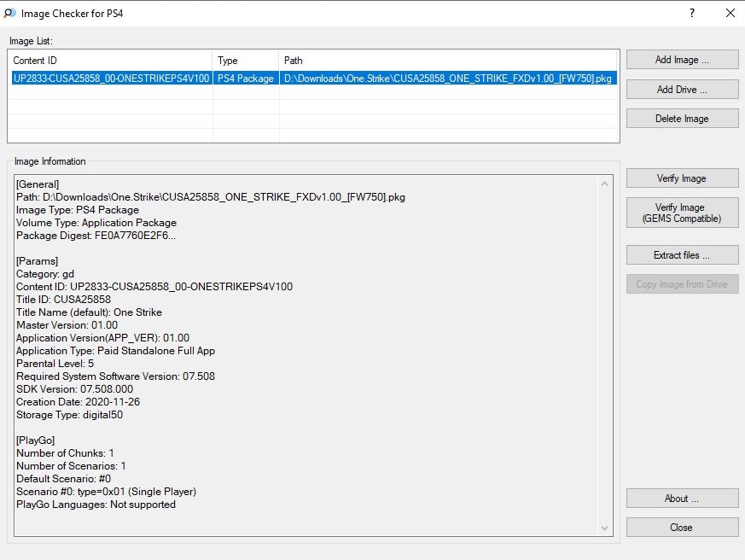Image resolution: width=745 pixels, height=560 pixels.
Task: Click the [Params] section heading line
Action: (x=37, y=261)
